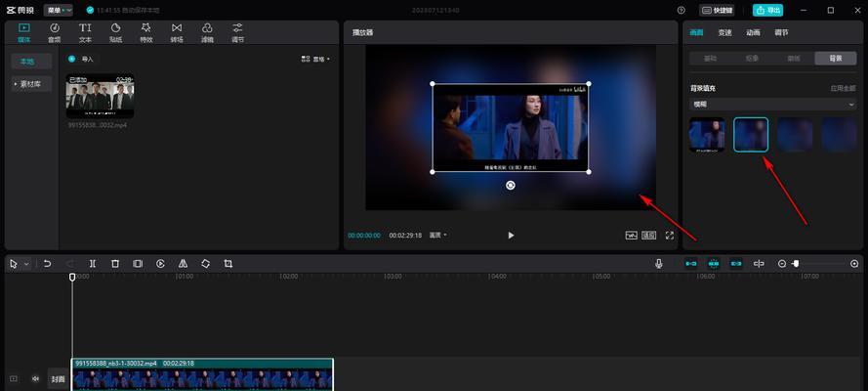Click the mirror flip icon
868x391 pixels.
click(184, 264)
